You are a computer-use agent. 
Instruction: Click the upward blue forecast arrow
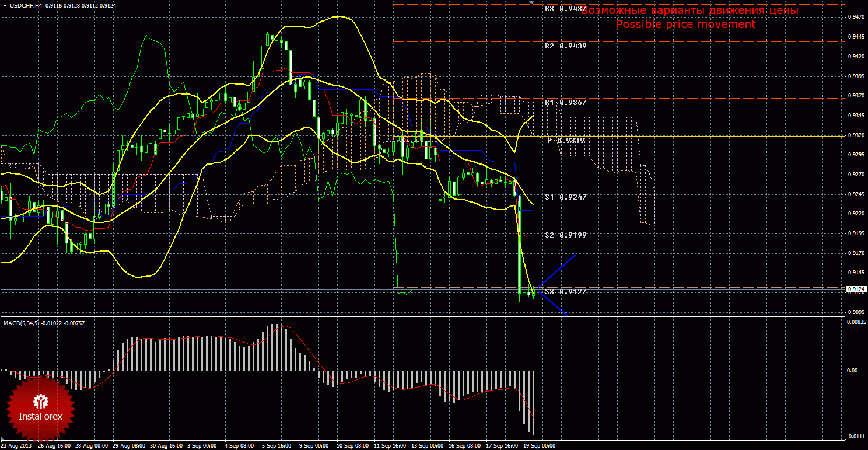[557, 271]
